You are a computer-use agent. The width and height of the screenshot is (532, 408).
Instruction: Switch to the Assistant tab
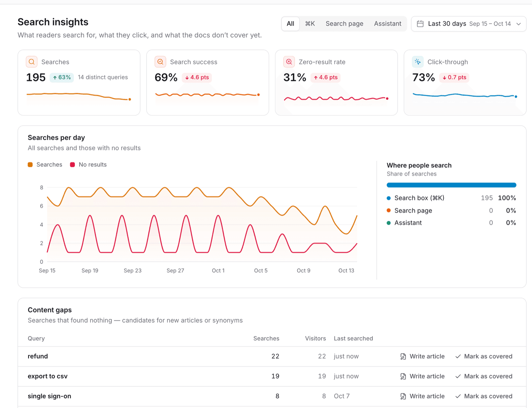coord(387,24)
